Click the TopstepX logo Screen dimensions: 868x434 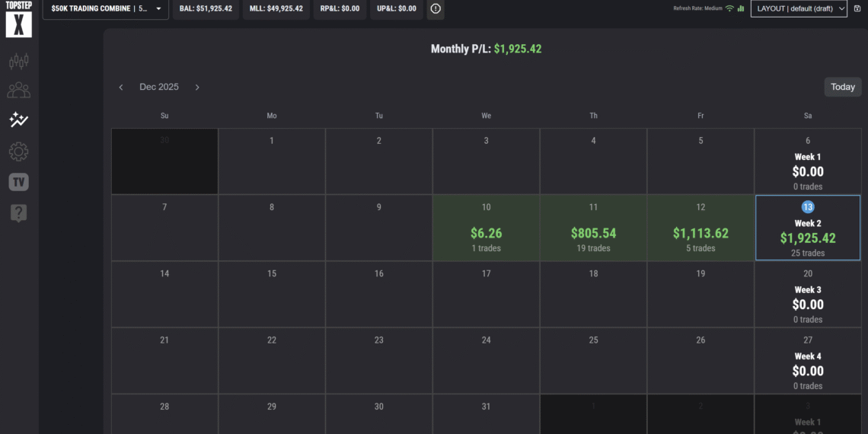tap(19, 19)
